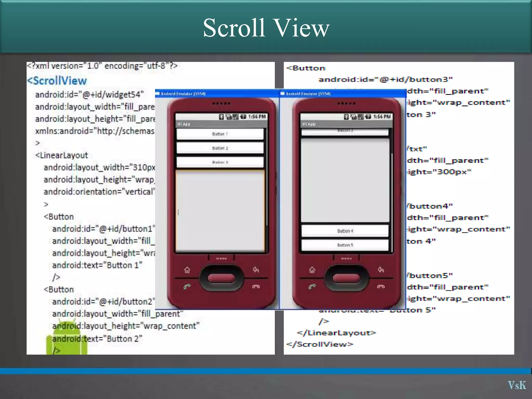Click the 1:56 PM clock on left phone

point(257,117)
